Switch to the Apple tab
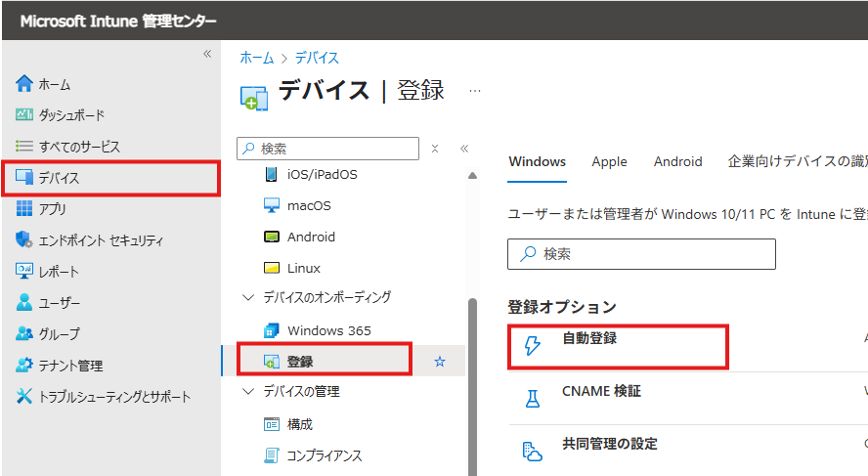 609,161
